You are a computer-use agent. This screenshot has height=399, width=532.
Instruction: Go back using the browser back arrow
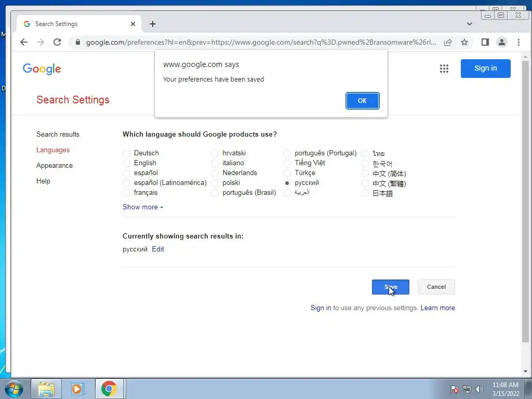click(24, 42)
